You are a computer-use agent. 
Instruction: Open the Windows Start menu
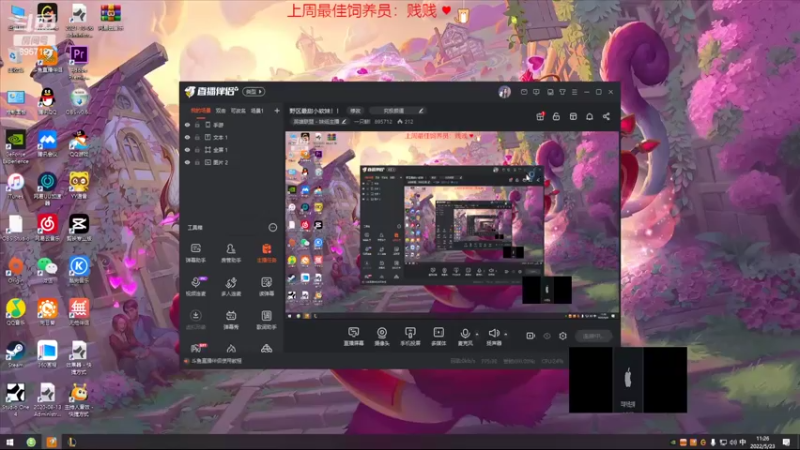pos(10,442)
